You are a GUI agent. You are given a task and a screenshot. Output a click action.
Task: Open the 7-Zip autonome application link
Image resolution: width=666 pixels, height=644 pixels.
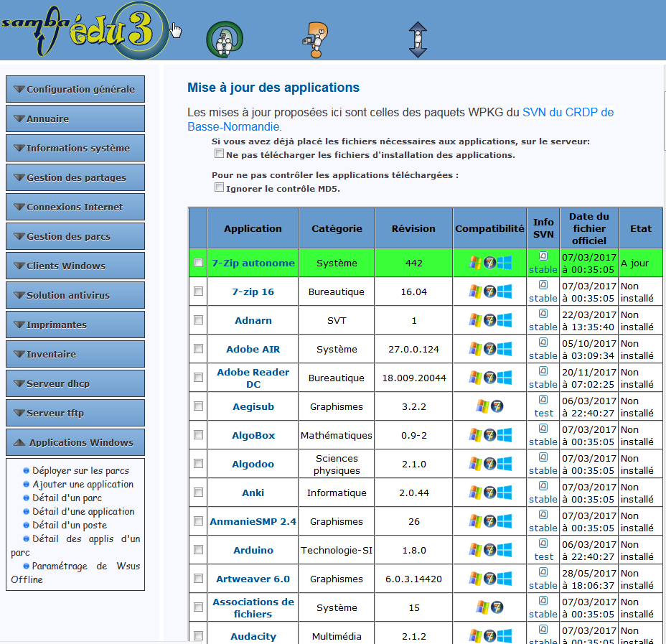click(x=253, y=263)
